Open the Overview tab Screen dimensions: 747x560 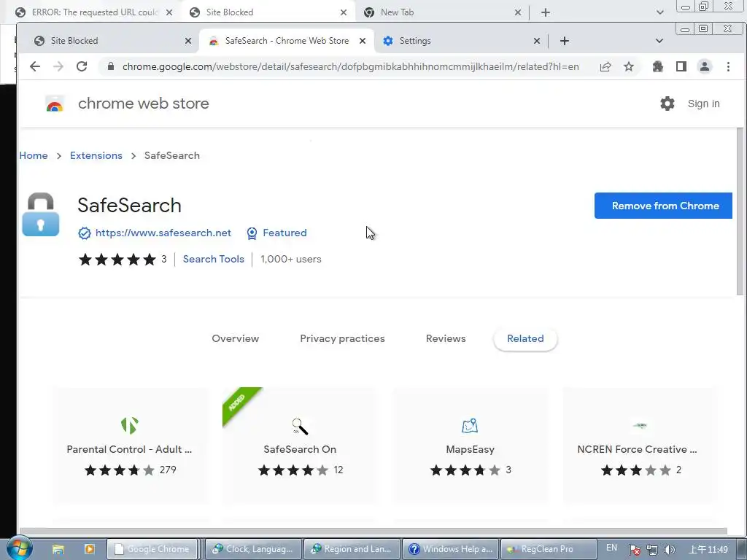point(236,338)
